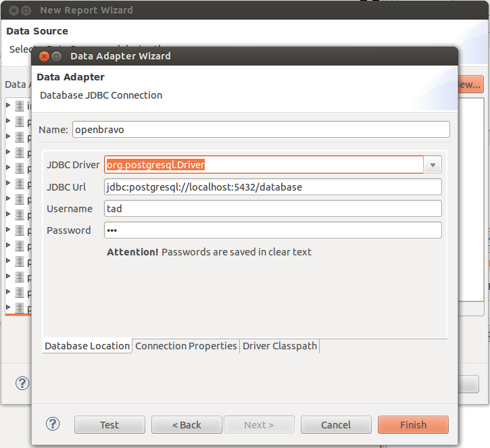The width and height of the screenshot is (490, 448).
Task: Expand the second data adapter tree node
Action: click(x=8, y=120)
